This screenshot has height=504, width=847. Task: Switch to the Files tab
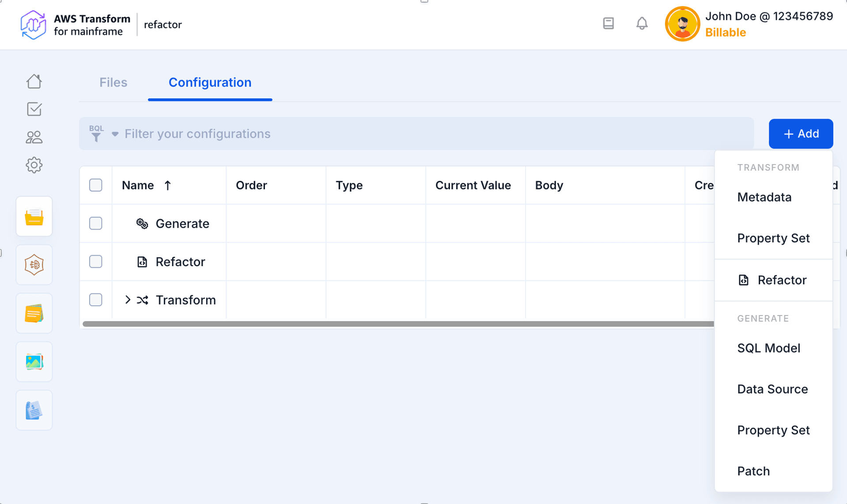[x=113, y=83]
